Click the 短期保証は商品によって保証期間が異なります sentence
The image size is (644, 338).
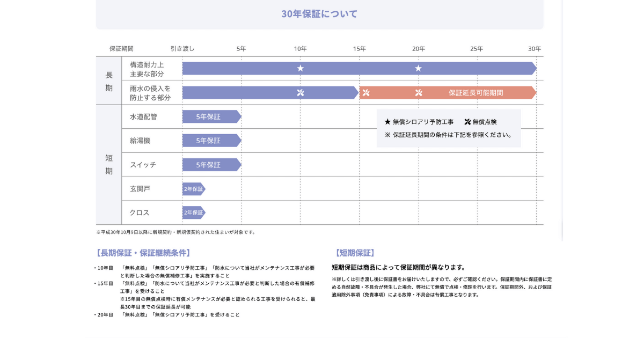399,267
